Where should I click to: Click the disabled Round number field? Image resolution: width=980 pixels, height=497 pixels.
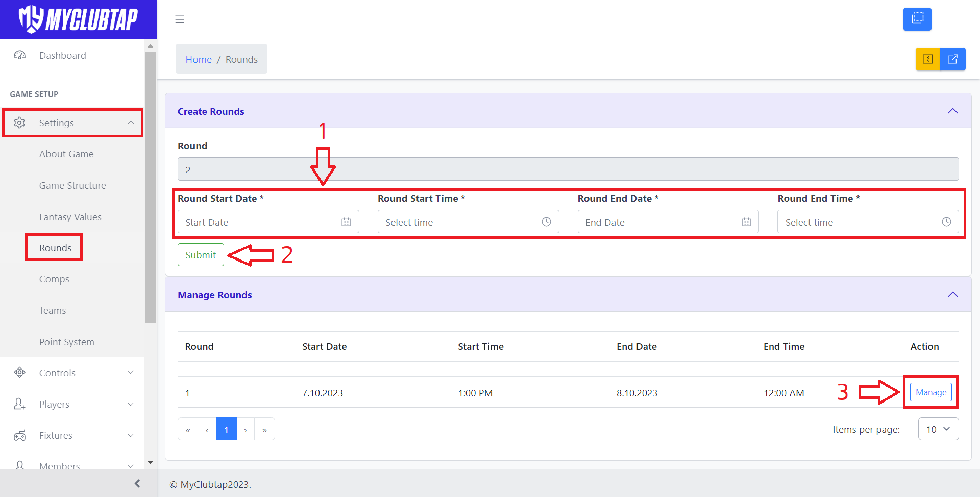568,169
